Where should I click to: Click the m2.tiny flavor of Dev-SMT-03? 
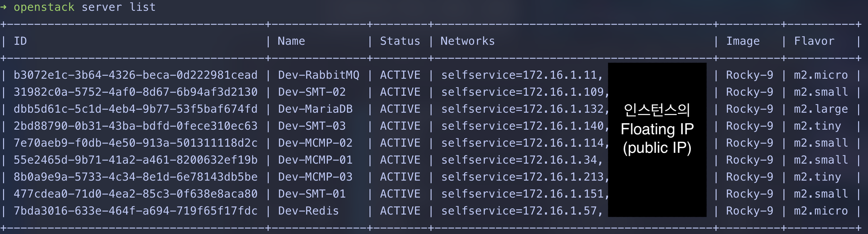click(817, 126)
